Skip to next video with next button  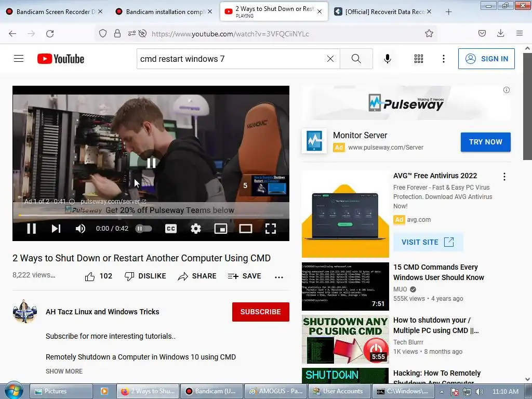coord(56,229)
